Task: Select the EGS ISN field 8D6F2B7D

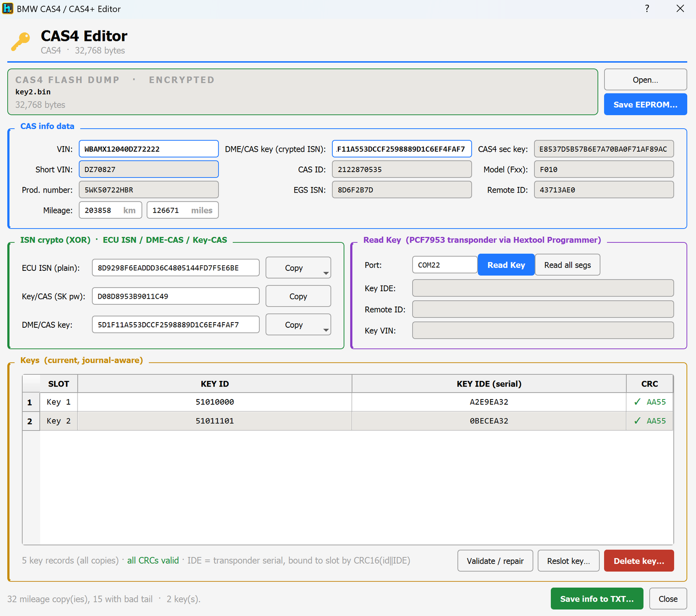Action: (x=402, y=190)
